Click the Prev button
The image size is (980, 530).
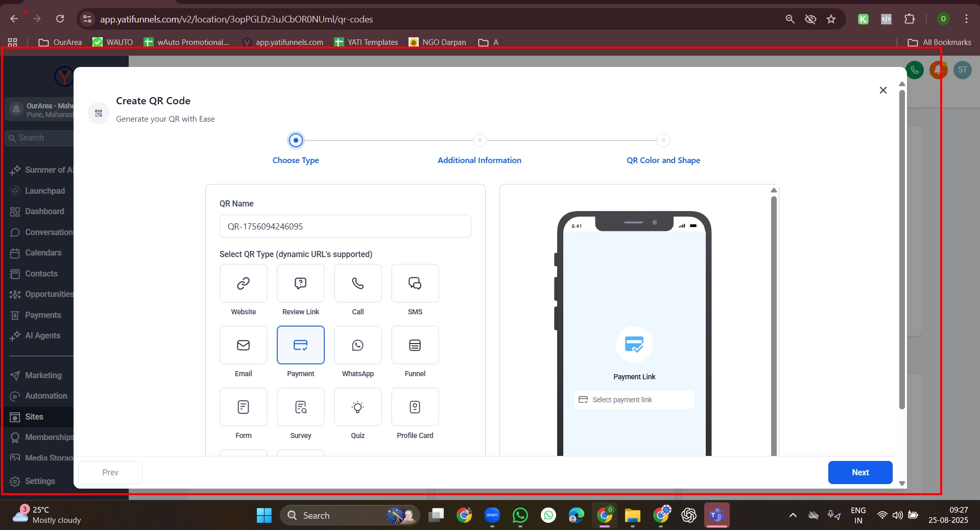tap(110, 472)
